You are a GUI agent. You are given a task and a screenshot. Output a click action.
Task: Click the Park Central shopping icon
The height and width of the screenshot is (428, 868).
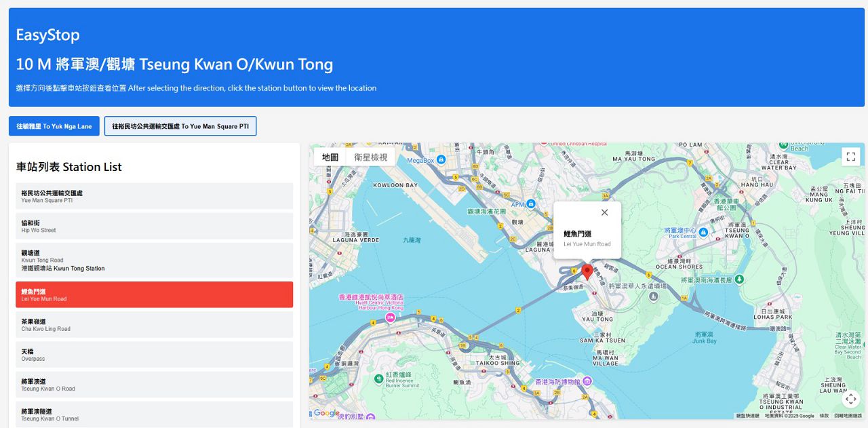(703, 233)
